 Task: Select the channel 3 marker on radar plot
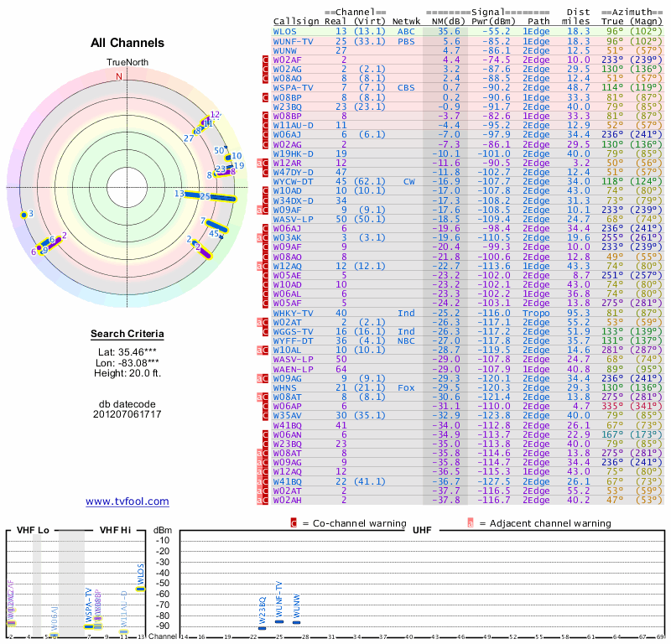tap(24, 215)
